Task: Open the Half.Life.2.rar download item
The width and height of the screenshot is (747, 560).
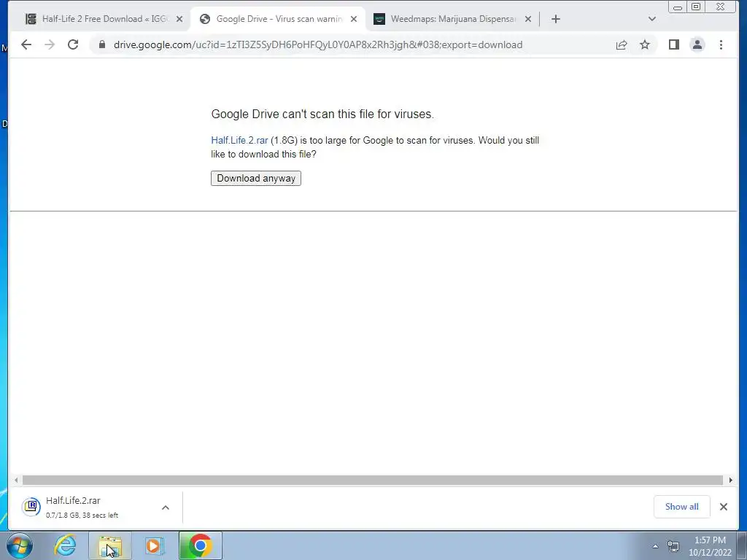Action: coord(90,507)
